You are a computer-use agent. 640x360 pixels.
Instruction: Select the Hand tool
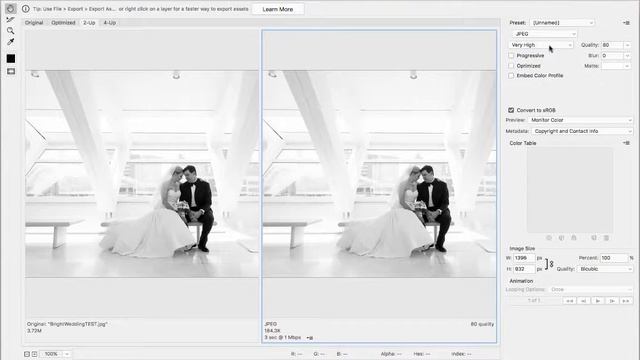(11, 8)
